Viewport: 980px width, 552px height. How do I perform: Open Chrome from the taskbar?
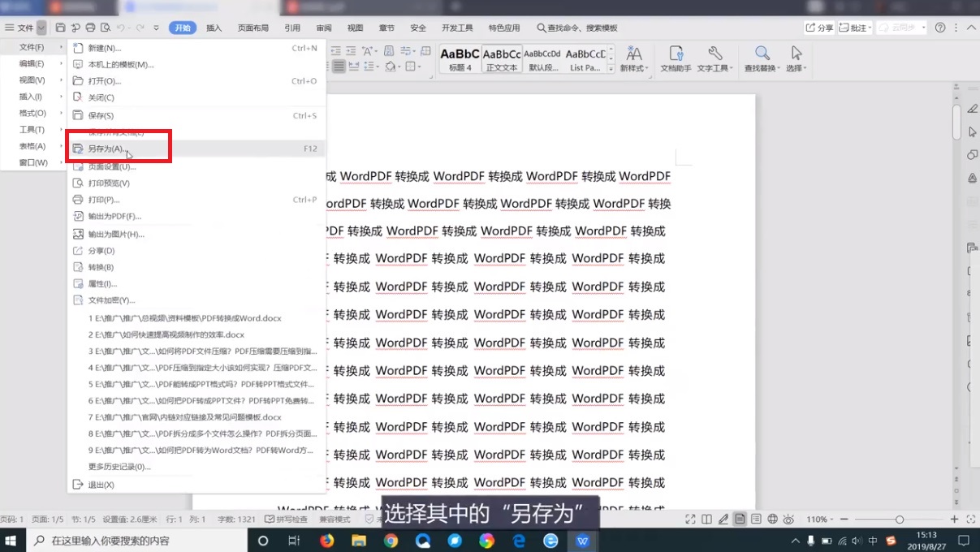point(391,541)
